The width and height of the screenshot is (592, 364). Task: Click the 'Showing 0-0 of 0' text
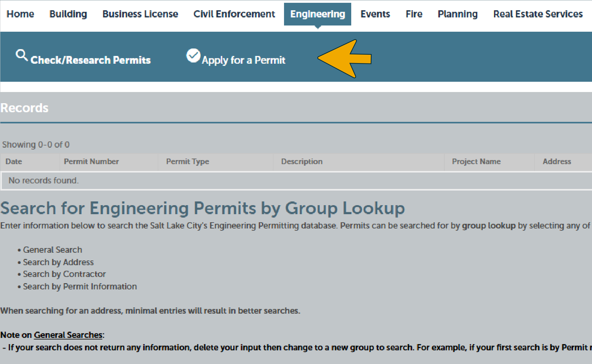click(36, 145)
